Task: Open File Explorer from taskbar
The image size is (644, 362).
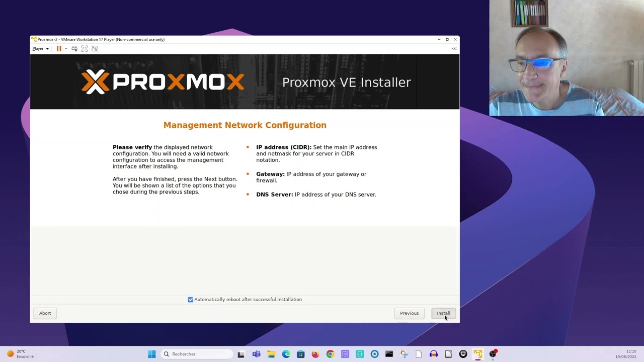Action: coord(271,354)
